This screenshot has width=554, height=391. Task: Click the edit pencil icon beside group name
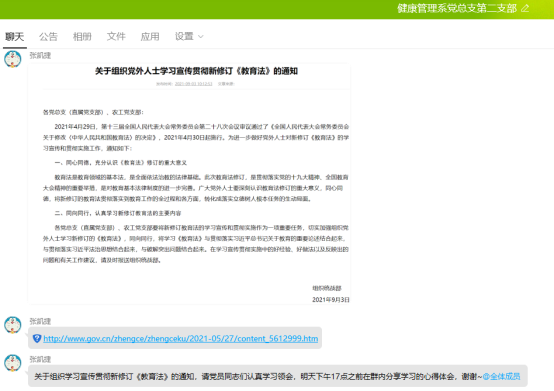525,8
